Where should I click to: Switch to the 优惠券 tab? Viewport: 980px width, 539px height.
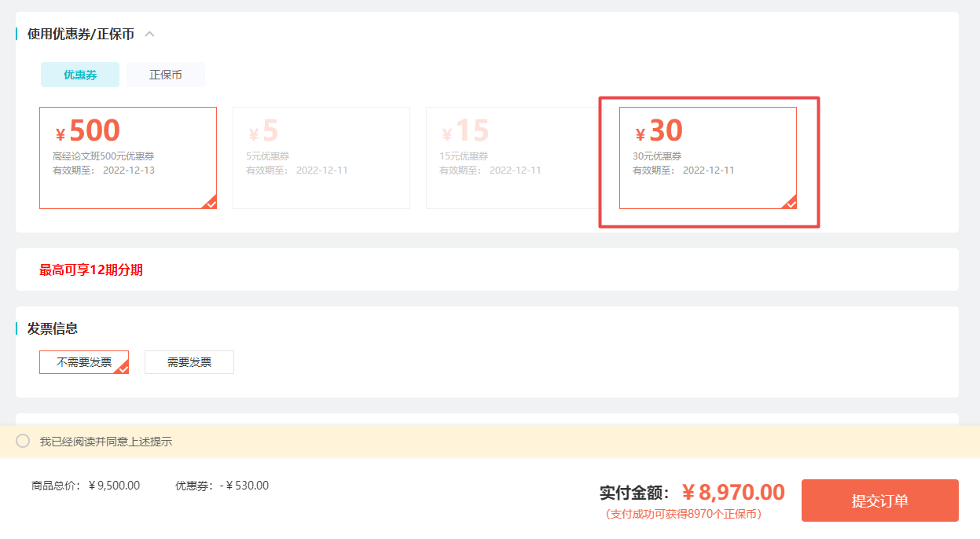pyautogui.click(x=79, y=75)
